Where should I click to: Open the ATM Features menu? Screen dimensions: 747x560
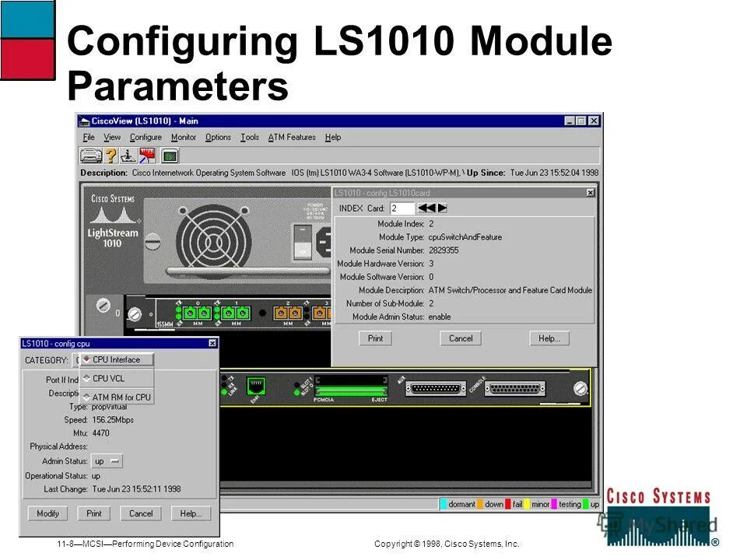[293, 137]
